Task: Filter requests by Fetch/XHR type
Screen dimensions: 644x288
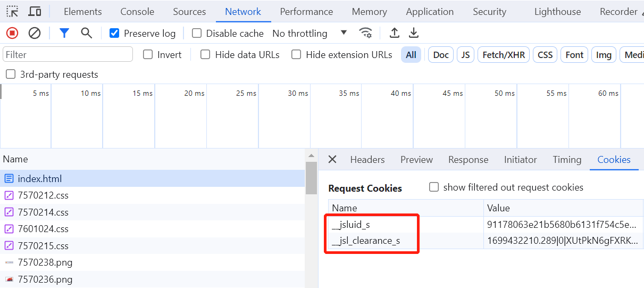Action: pyautogui.click(x=503, y=54)
